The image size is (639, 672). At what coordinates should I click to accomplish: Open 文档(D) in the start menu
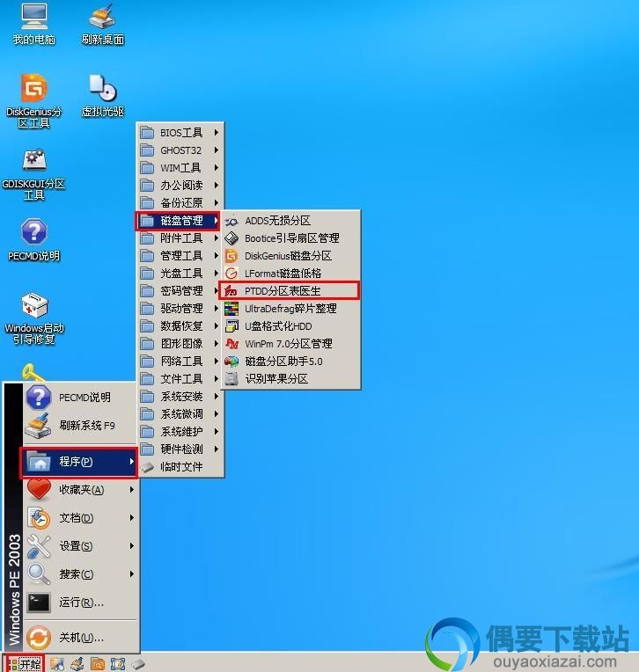[x=80, y=518]
